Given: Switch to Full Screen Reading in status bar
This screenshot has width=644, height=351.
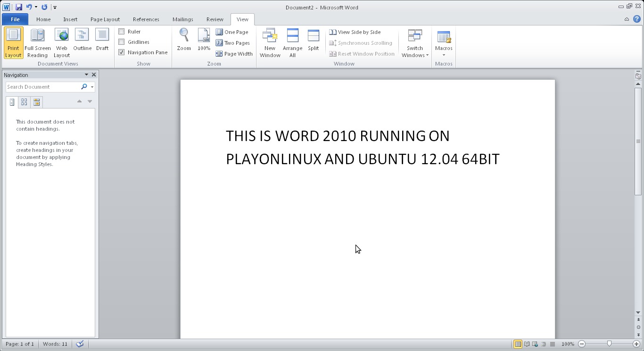Looking at the screenshot, I should pyautogui.click(x=527, y=344).
